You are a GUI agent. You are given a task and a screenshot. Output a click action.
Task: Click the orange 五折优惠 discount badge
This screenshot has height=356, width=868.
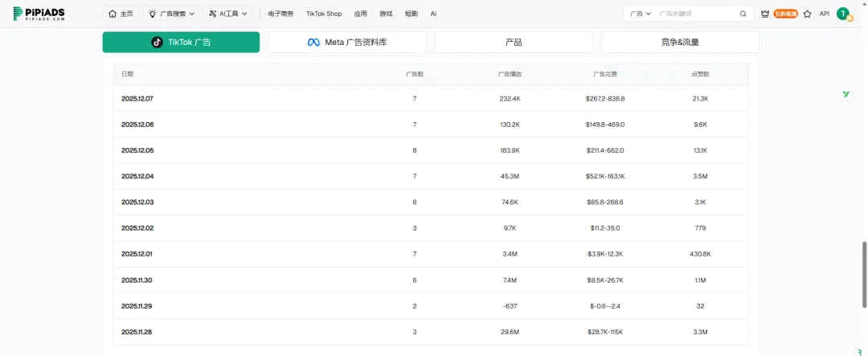coord(785,14)
